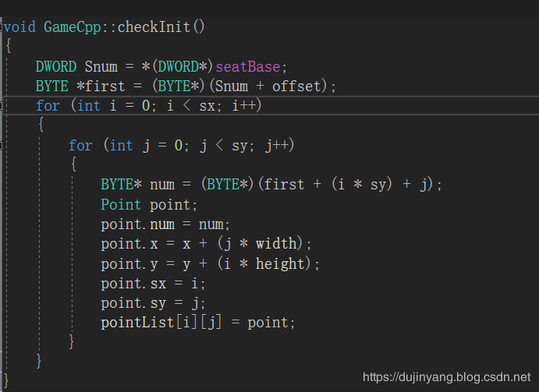Image resolution: width=539 pixels, height=392 pixels.
Task: Click the "width" identifier
Action: point(276,244)
